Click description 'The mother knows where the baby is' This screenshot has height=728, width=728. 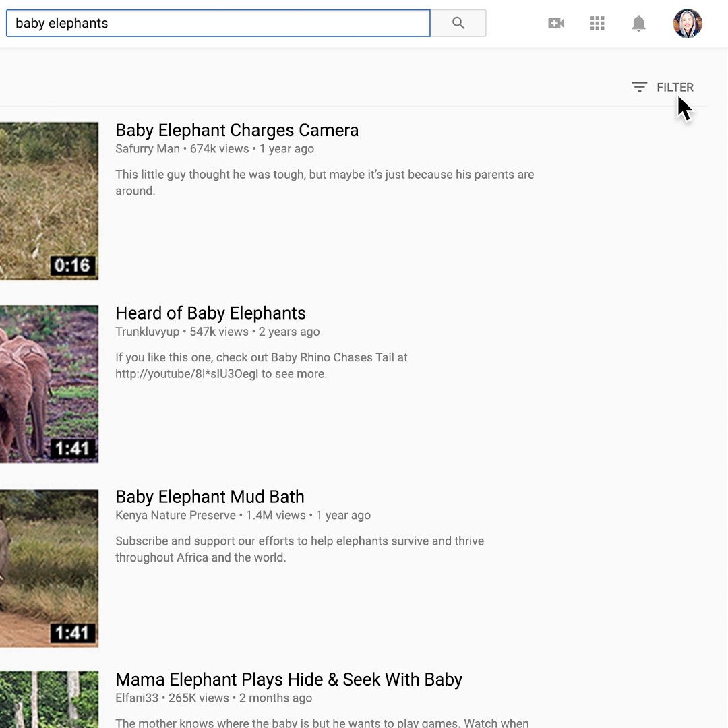click(322, 723)
